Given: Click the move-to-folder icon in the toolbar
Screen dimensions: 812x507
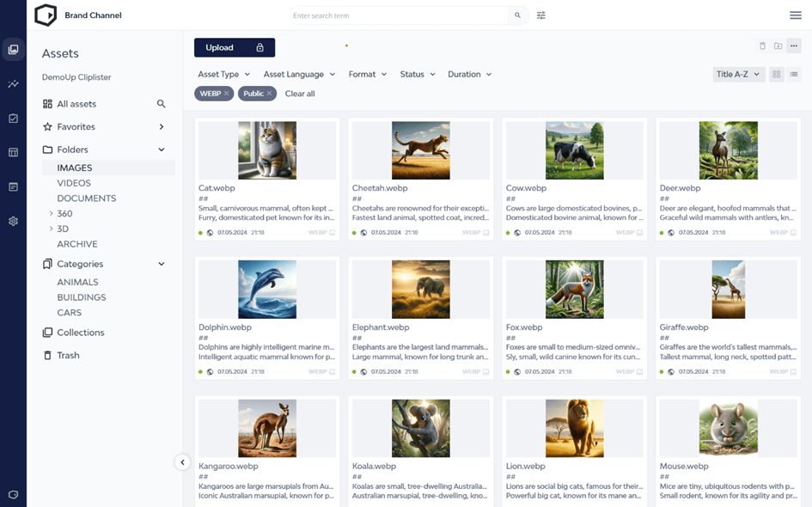Looking at the screenshot, I should pos(778,46).
